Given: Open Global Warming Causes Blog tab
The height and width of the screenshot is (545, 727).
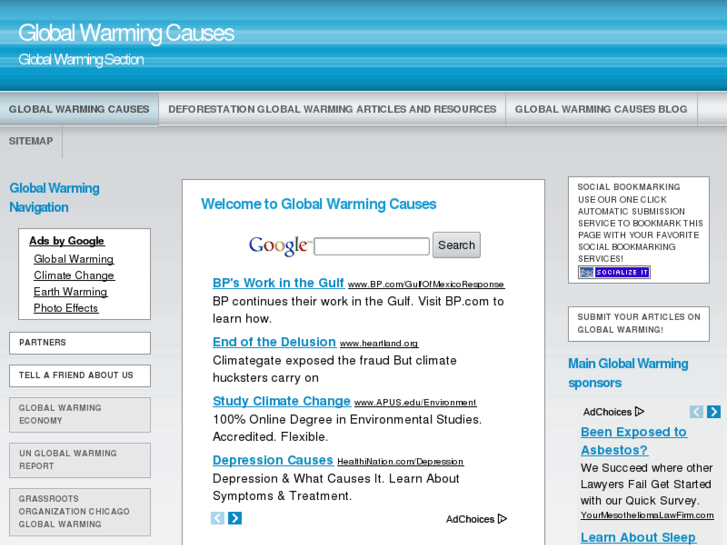Looking at the screenshot, I should [601, 109].
